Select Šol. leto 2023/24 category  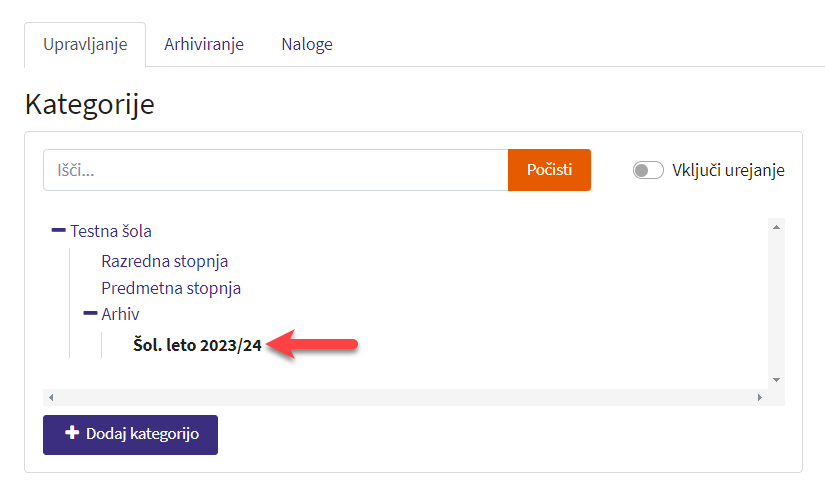[197, 346]
